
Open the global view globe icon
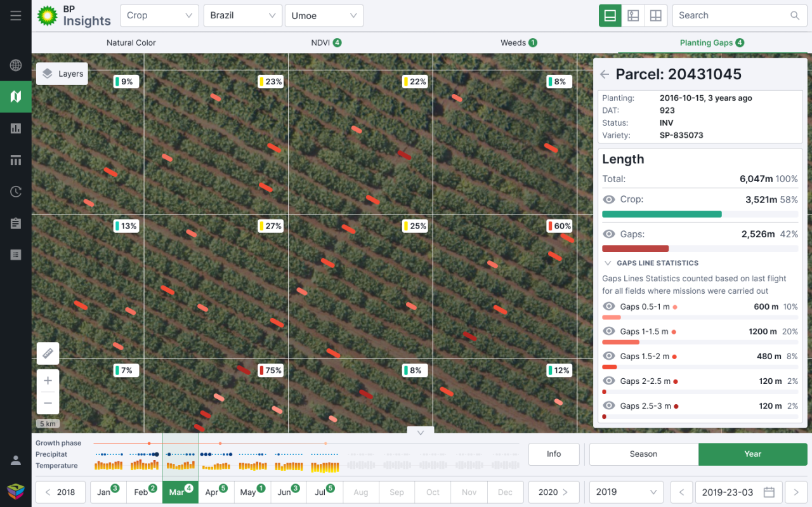coord(15,65)
